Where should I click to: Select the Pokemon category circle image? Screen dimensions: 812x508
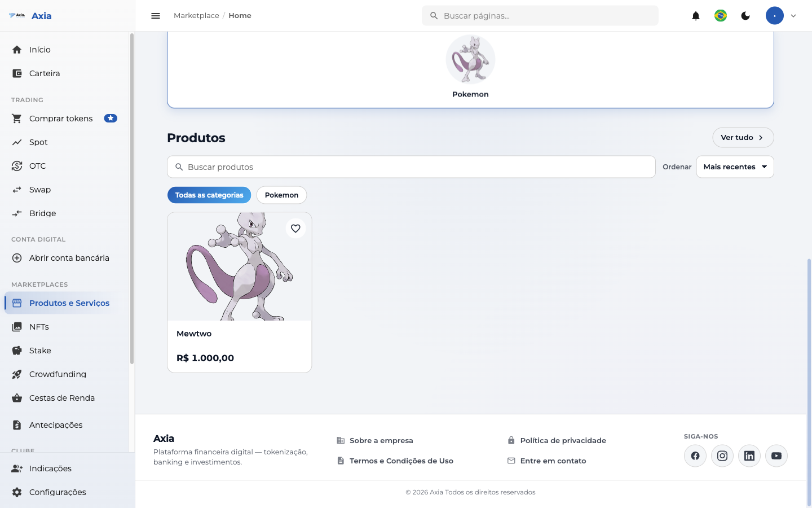470,60
